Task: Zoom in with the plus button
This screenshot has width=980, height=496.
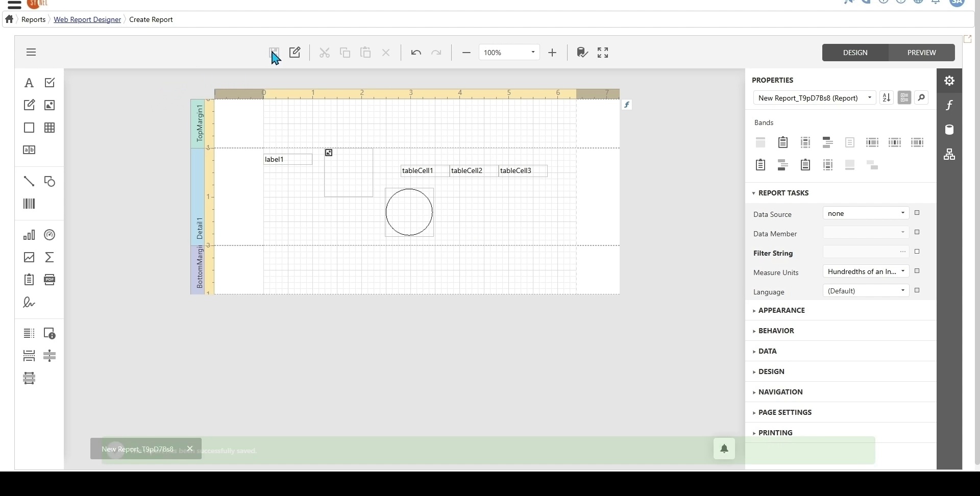Action: click(x=552, y=53)
